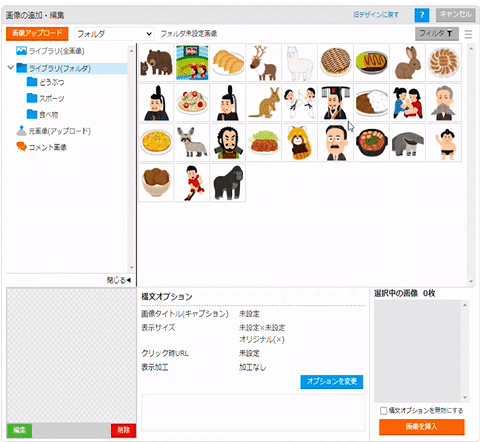Open the 食べ物 folder icon
The width and height of the screenshot is (480, 442).
(x=32, y=114)
